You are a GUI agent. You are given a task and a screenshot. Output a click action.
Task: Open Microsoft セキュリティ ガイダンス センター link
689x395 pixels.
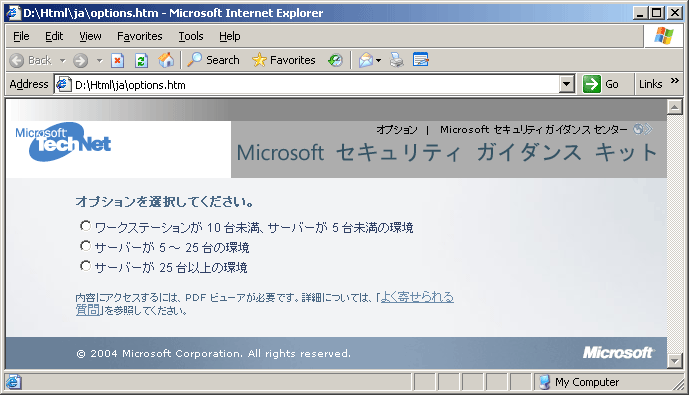click(x=534, y=130)
